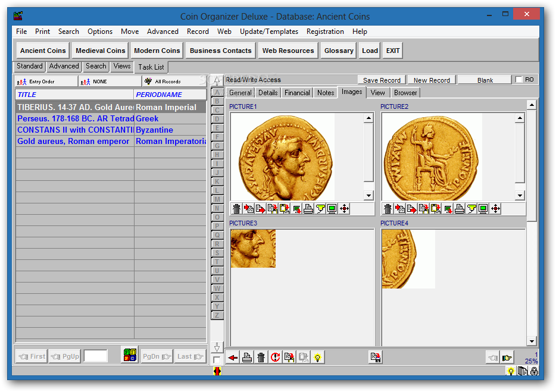The image size is (556, 392).
Task: Click the up arrow above the alphabet index
Action: (217, 81)
